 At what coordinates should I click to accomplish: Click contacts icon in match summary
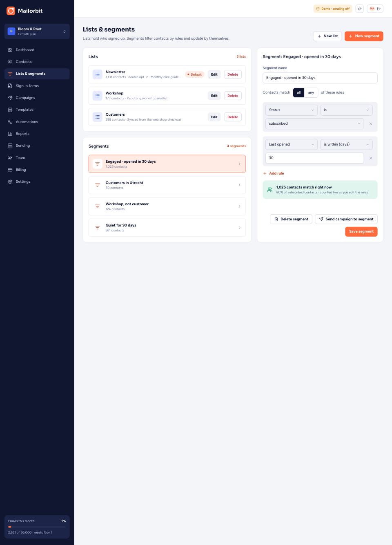pos(269,190)
